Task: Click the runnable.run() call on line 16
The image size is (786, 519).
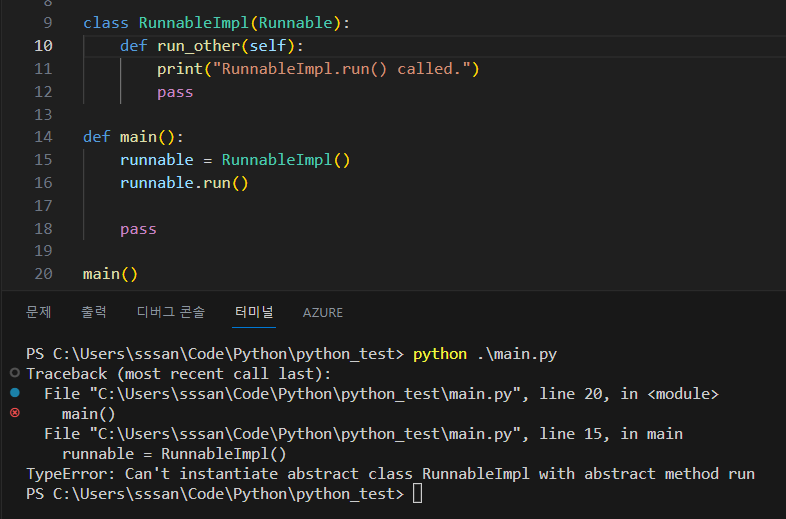Action: pos(184,183)
